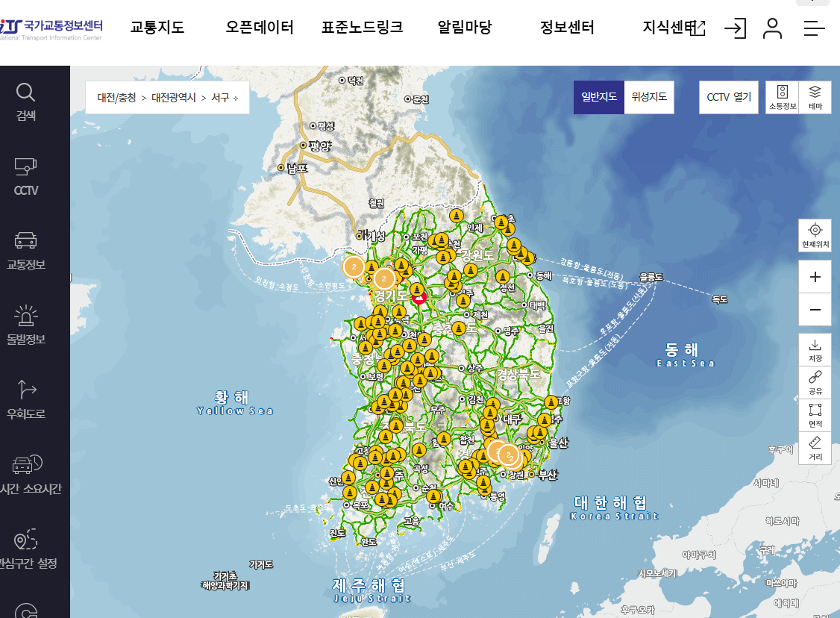Click CCTV 열기 button
This screenshot has width=840, height=618.
tap(729, 97)
